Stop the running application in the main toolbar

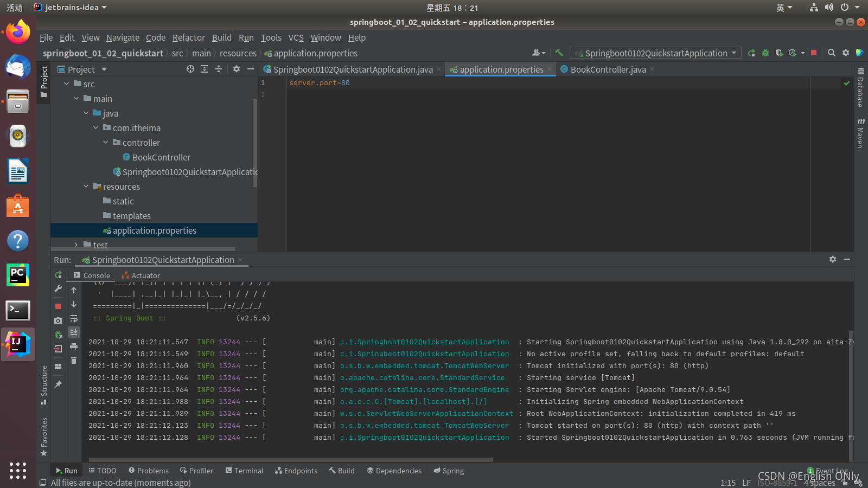click(x=814, y=53)
